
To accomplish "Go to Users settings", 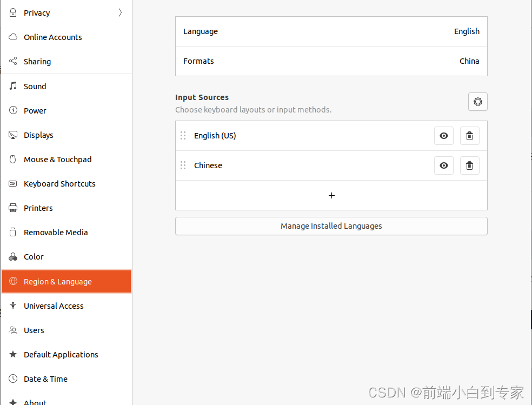I will (x=66, y=330).
